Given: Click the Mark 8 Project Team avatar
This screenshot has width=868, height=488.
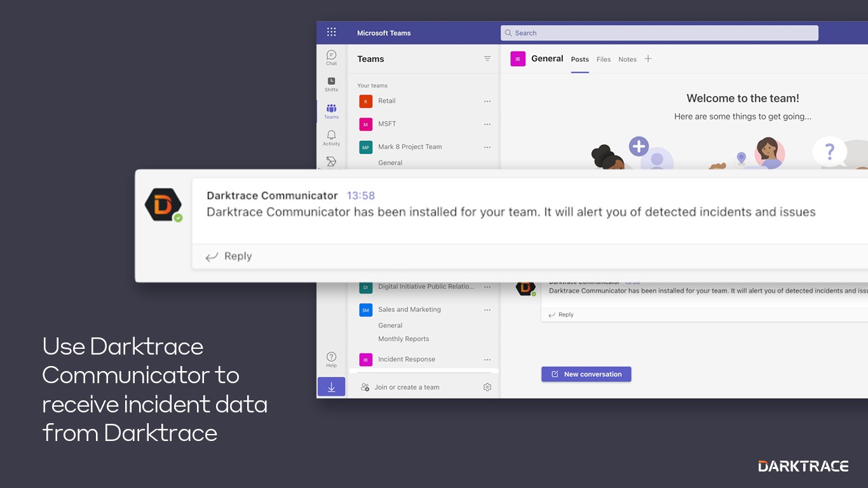Looking at the screenshot, I should pyautogui.click(x=365, y=147).
